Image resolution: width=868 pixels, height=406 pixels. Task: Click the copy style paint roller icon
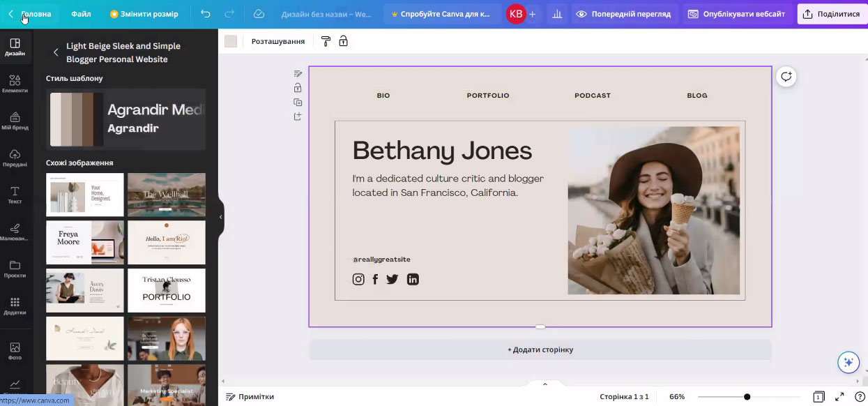(x=326, y=41)
